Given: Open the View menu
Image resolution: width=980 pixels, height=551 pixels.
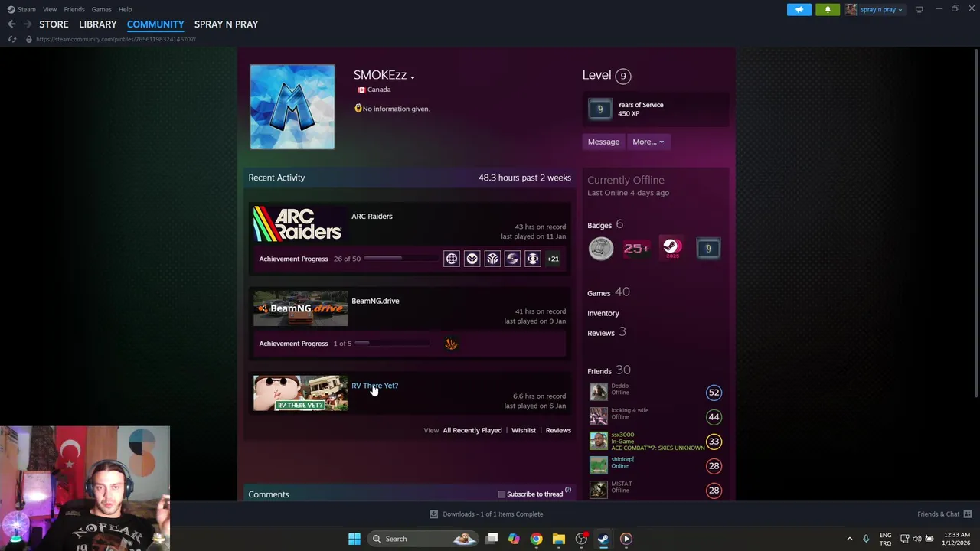Looking at the screenshot, I should (x=50, y=9).
